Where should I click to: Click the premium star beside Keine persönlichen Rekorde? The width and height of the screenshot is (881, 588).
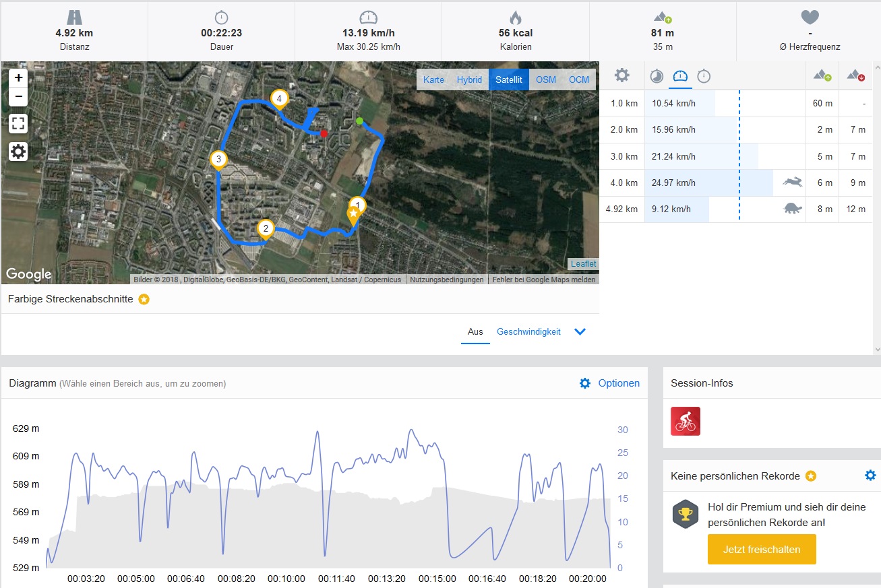811,476
